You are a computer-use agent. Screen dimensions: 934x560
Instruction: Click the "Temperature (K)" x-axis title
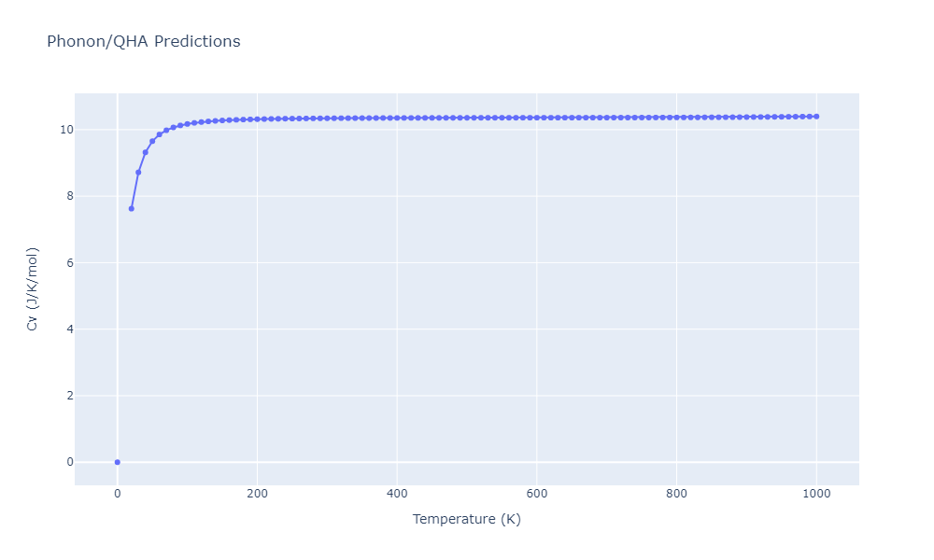click(466, 519)
